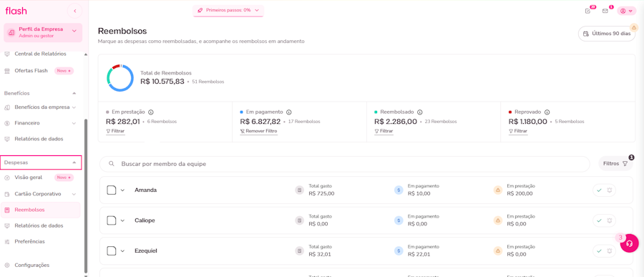The height and width of the screenshot is (277, 644).
Task: Click the flash logo
Action: pos(16,11)
